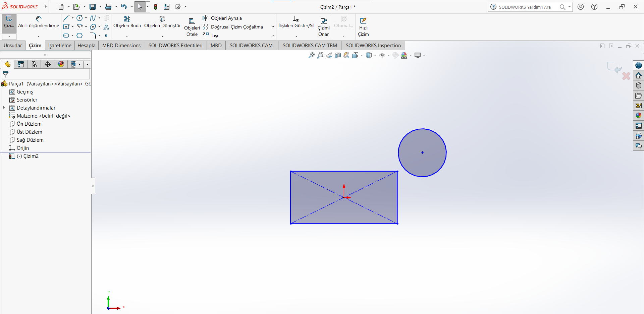This screenshot has width=644, height=314.
Task: Click the Akıllı ölçümlendirme dimension tool
Action: [x=39, y=22]
